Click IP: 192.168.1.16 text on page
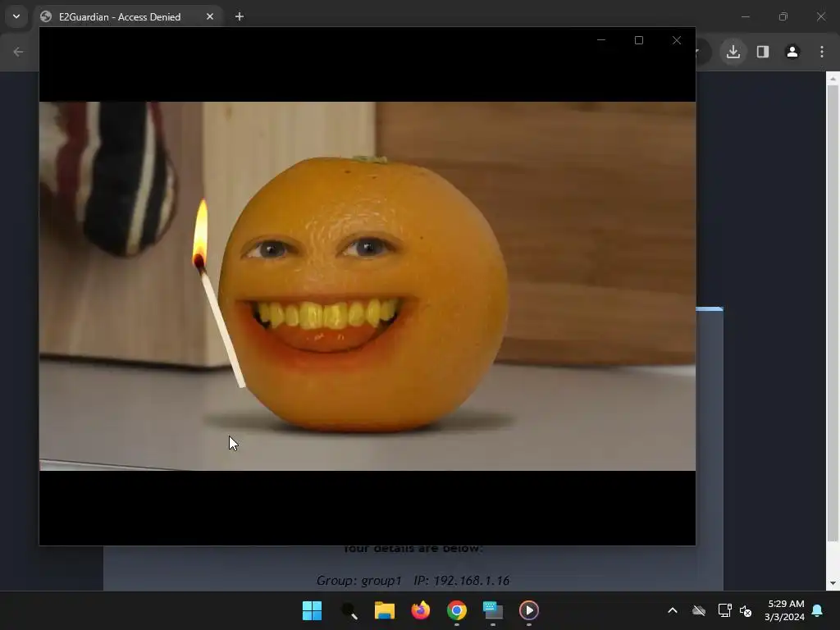Viewport: 840px width, 630px height. (461, 581)
